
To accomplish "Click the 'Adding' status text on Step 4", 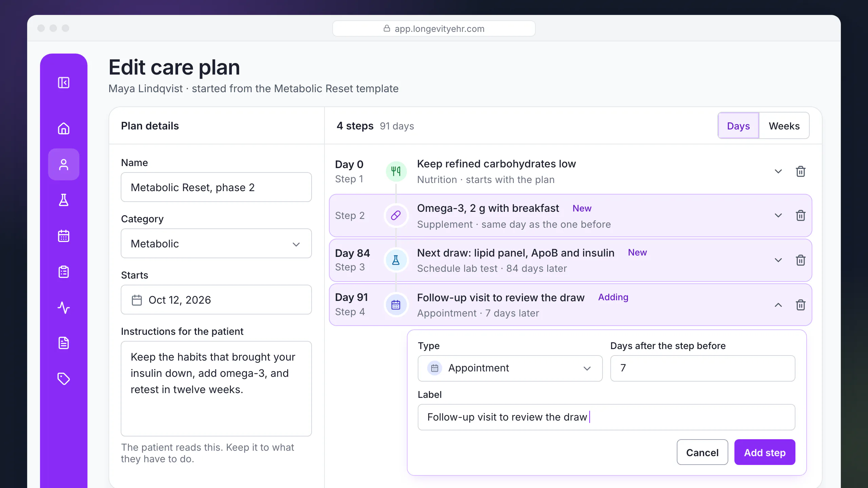I will click(613, 297).
